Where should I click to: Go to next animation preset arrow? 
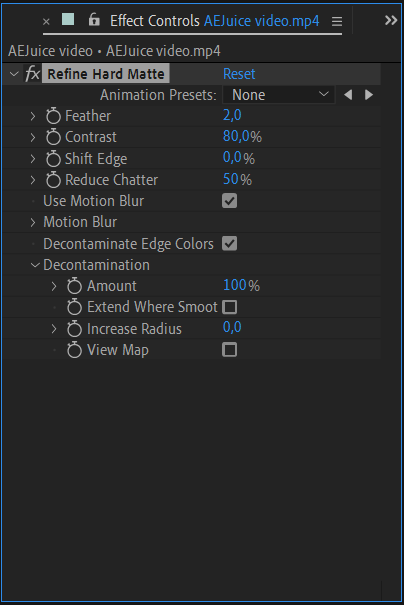369,95
